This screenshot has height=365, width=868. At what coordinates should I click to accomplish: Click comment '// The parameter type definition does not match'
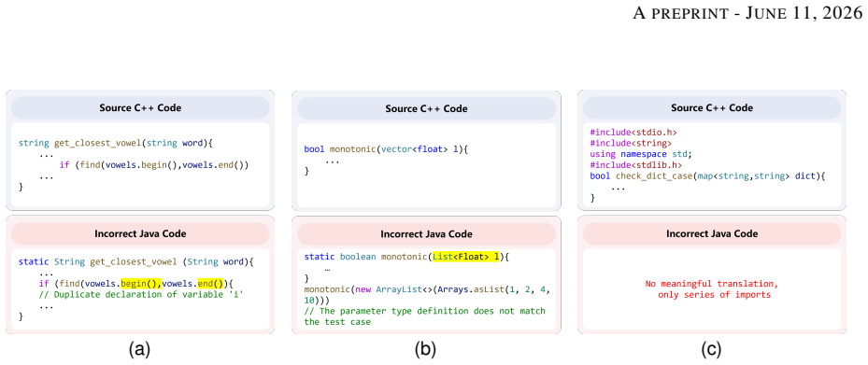click(x=424, y=311)
